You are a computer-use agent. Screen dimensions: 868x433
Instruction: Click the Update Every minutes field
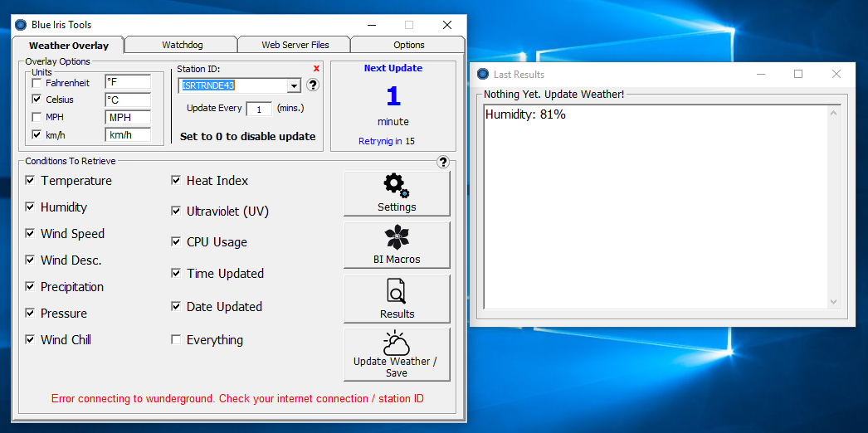point(259,109)
